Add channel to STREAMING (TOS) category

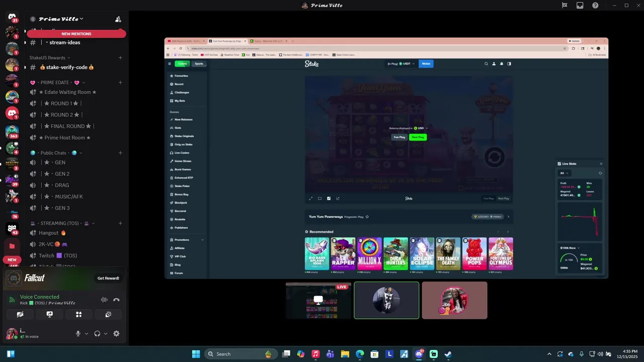point(120,223)
